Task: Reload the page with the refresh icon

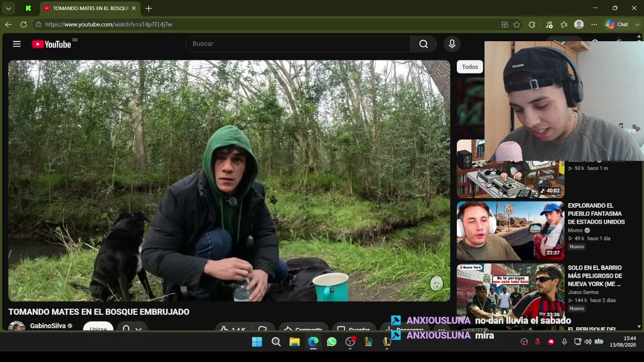Action: coord(24,24)
